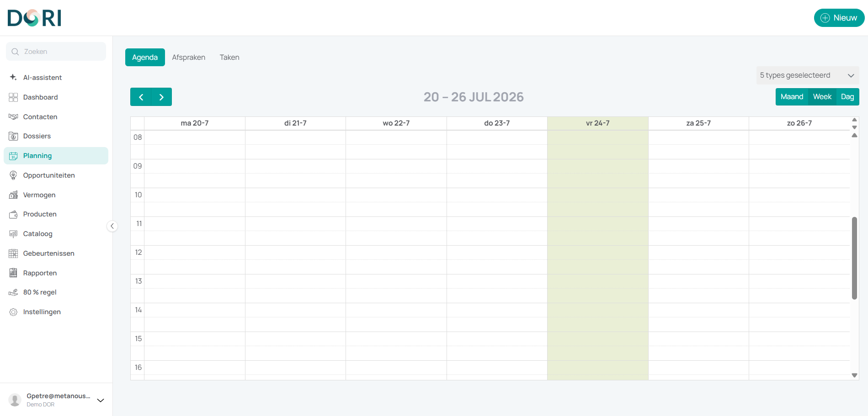Screen dimensions: 868x416
Task: Click the 'Demo DOR' label
Action: (x=41, y=405)
